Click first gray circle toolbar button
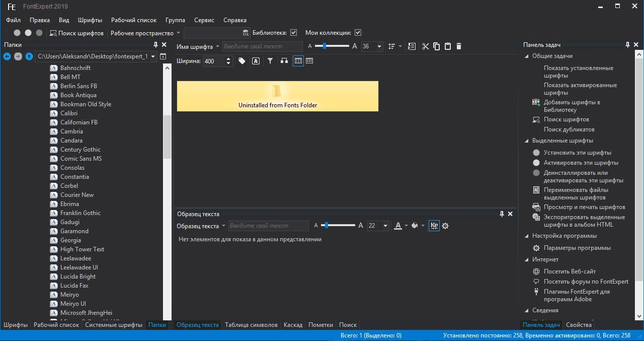 click(17, 33)
